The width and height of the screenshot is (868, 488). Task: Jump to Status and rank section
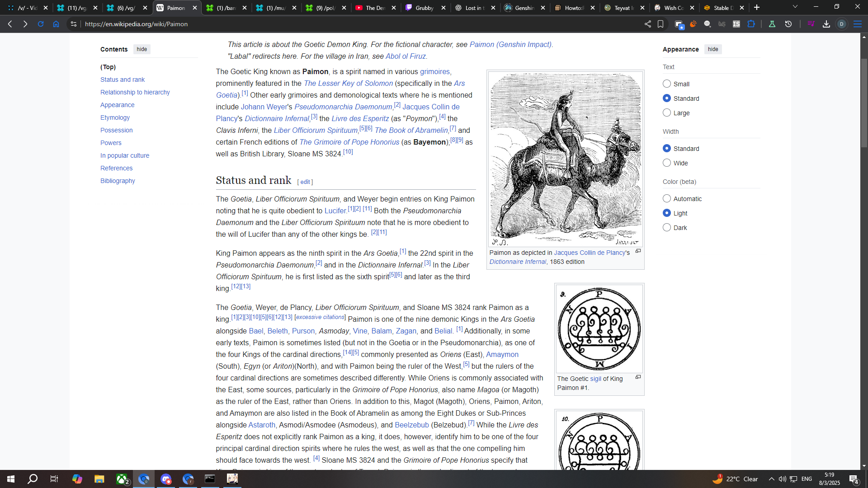tap(123, 80)
